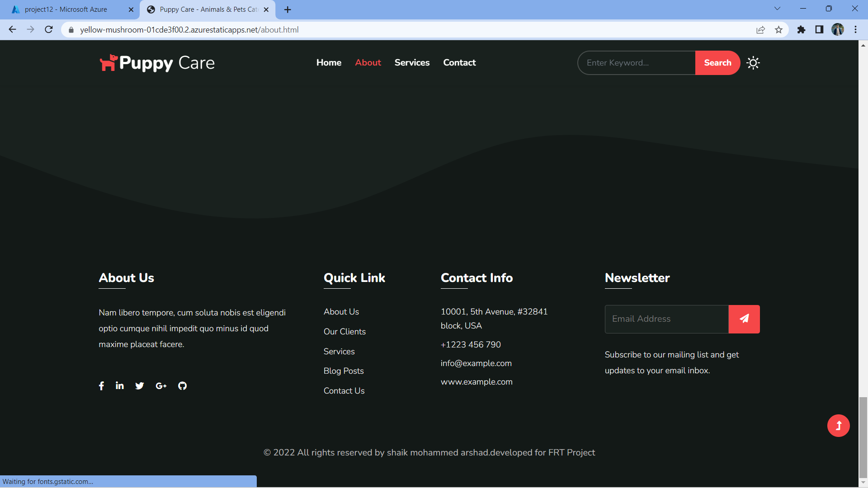Toggle the bookmark star for this page
This screenshot has width=868, height=488.
pos(779,30)
